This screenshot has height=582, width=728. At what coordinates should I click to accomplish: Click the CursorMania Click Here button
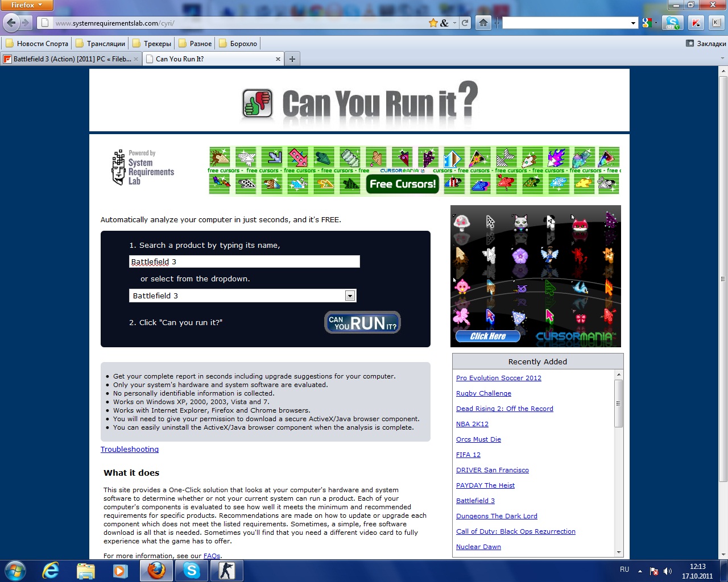point(487,336)
